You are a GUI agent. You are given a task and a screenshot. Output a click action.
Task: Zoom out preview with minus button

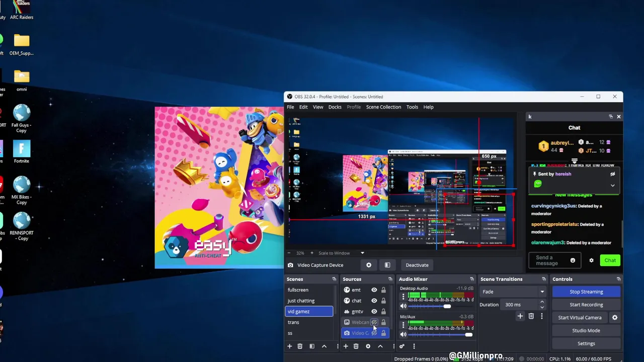click(289, 253)
